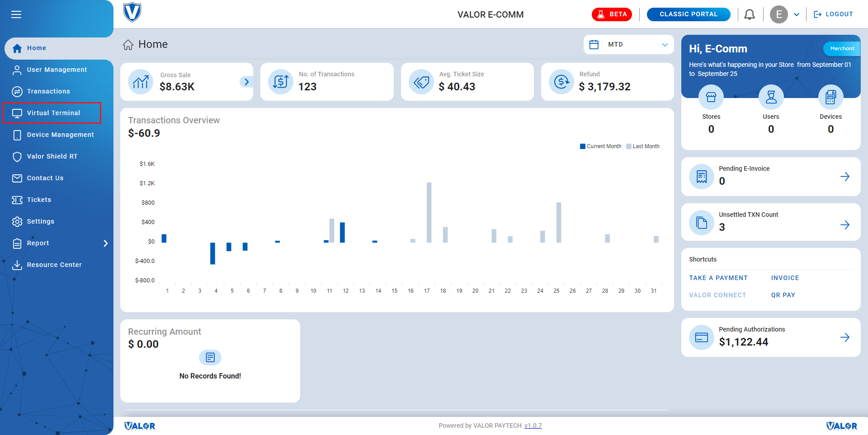Click the Merchant badge
This screenshot has width=868, height=435.
click(842, 48)
